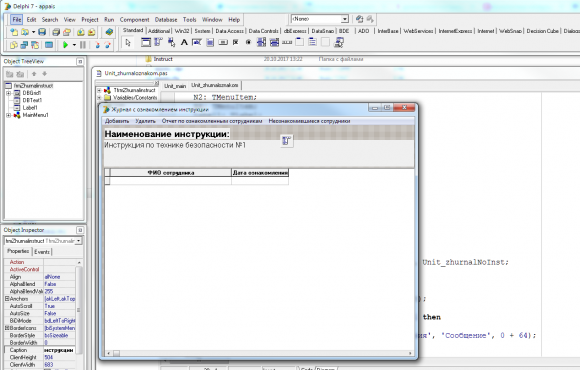Image resolution: width=580 pixels, height=370 pixels.
Task: Click the New Form toolbar icon
Action: 49,45
